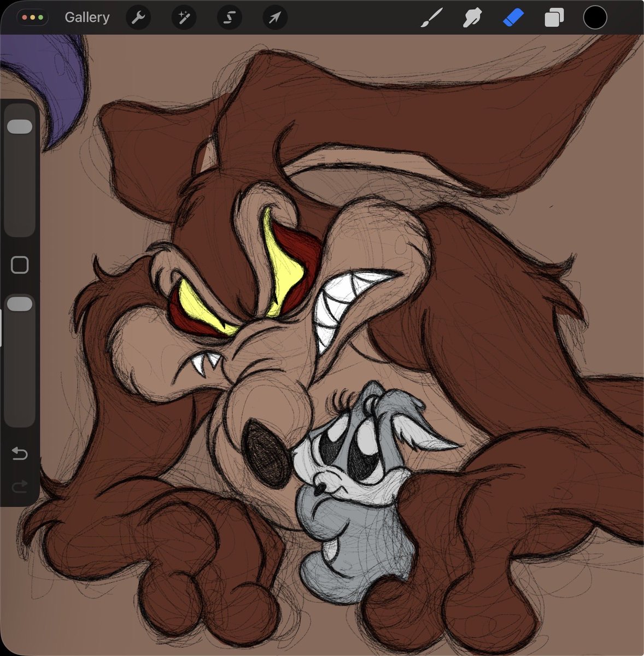Image resolution: width=644 pixels, height=656 pixels.
Task: Open the Actions wrench menu
Action: click(138, 17)
